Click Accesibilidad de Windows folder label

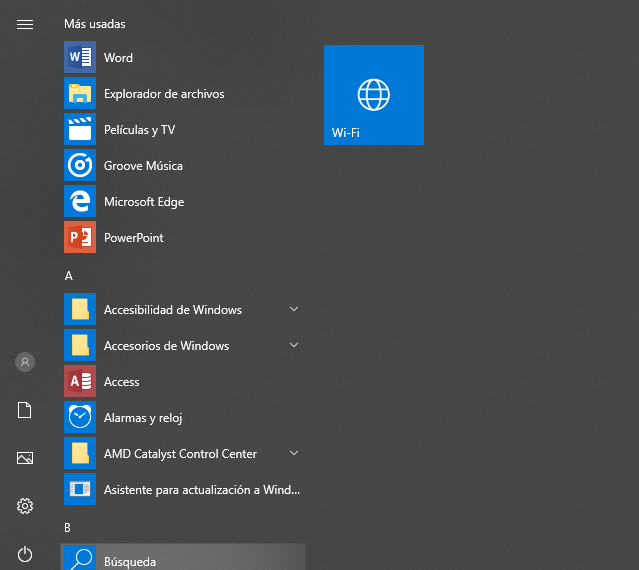[173, 310]
